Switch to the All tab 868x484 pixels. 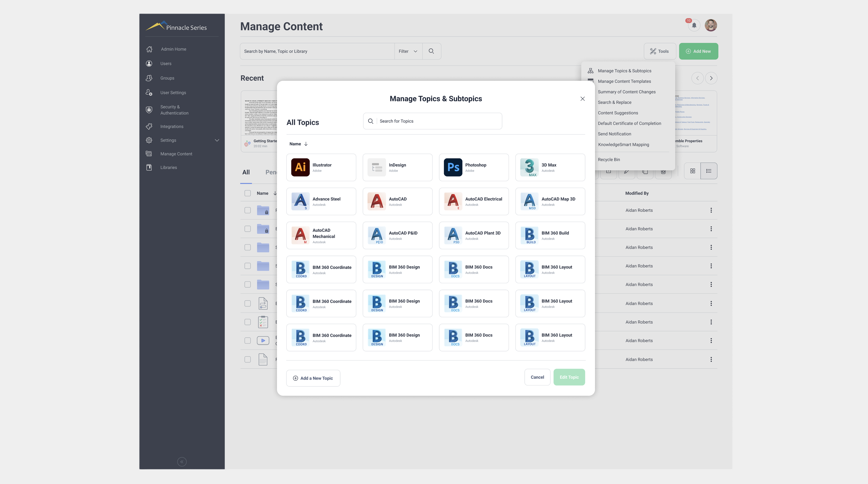(x=246, y=172)
